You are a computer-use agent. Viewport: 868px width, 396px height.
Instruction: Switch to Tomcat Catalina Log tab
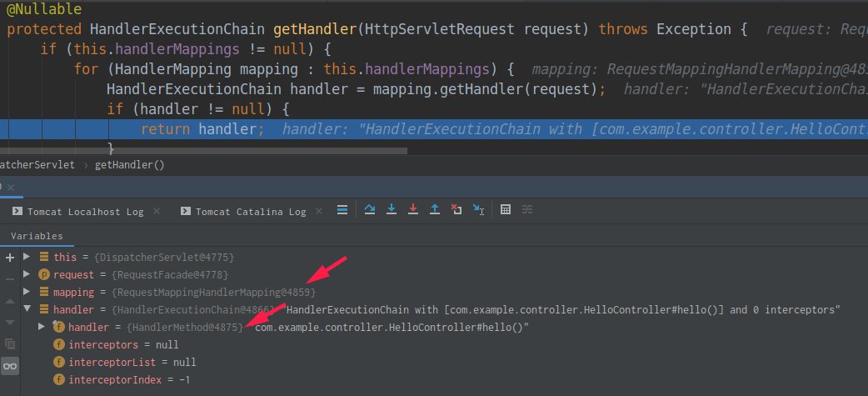tap(250, 212)
